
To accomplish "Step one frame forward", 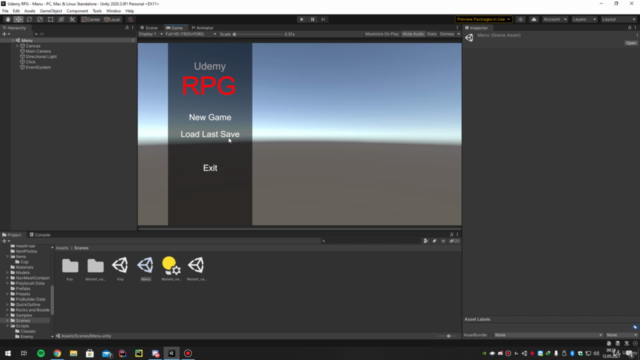I will pyautogui.click(x=323, y=19).
